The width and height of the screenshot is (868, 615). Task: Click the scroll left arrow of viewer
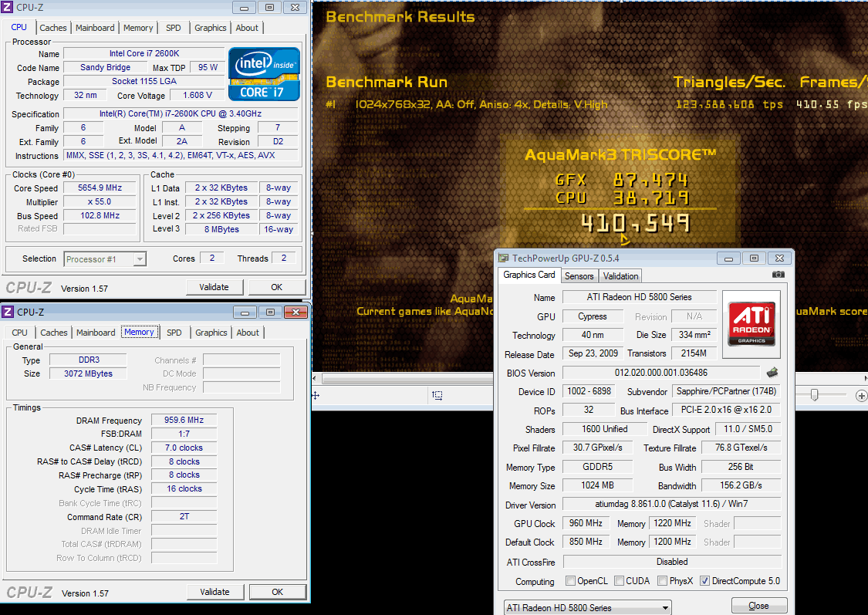pos(315,379)
